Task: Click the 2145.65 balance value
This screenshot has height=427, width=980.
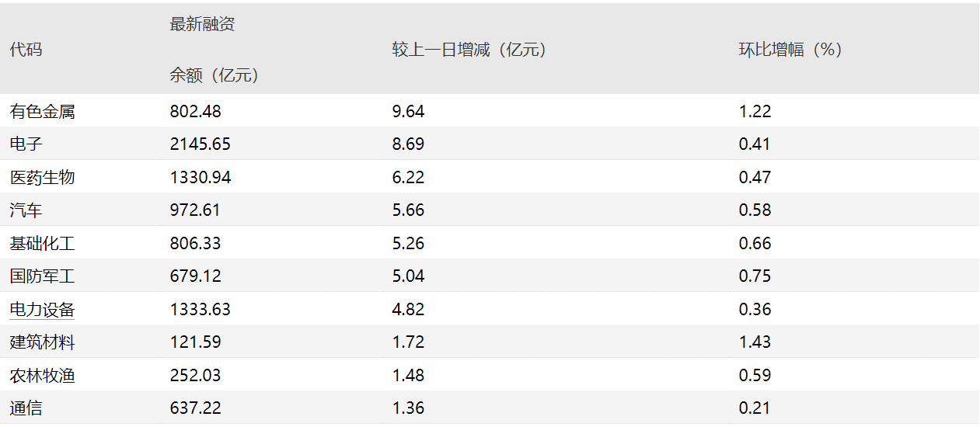Action: point(201,144)
